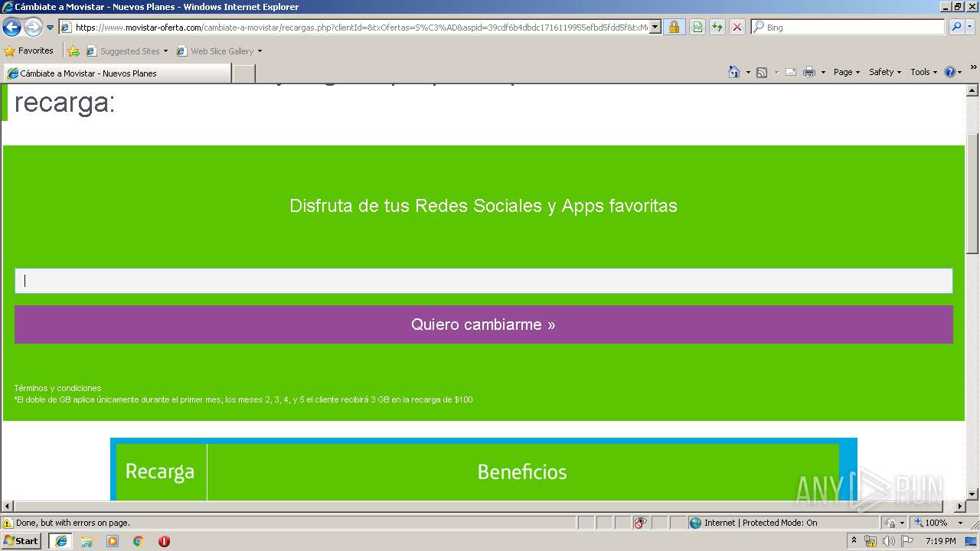Toggle the Compatibility View icon

pos(697,28)
